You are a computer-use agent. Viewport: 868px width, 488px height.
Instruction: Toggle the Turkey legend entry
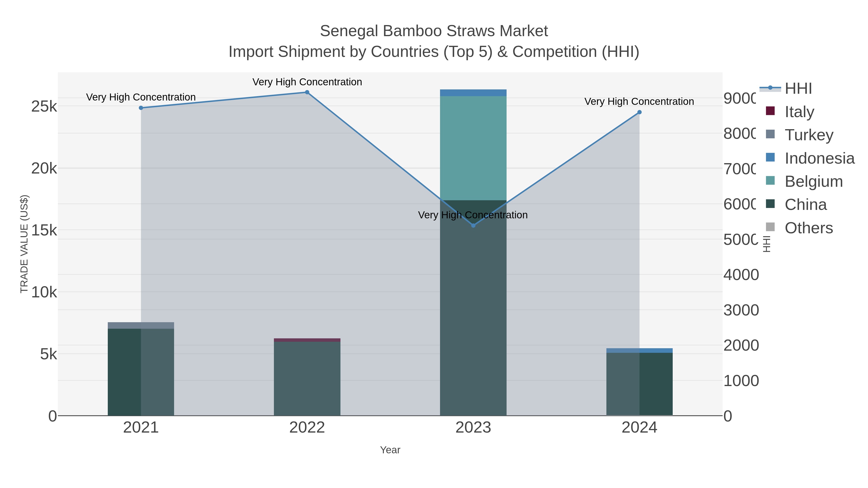click(799, 135)
